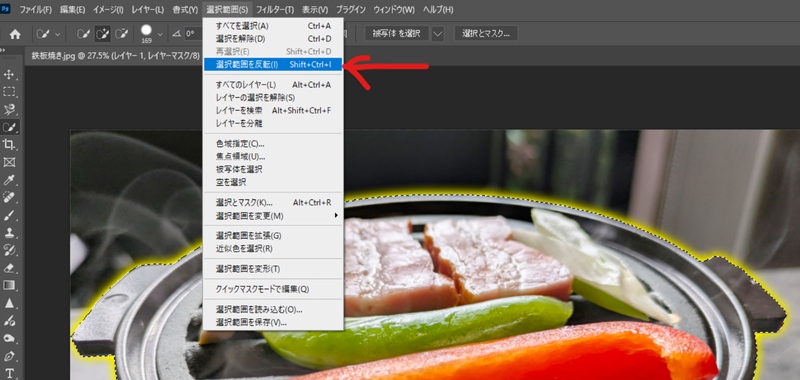Image resolution: width=800 pixels, height=380 pixels.
Task: Open the フィルター(T) menu
Action: (275, 10)
